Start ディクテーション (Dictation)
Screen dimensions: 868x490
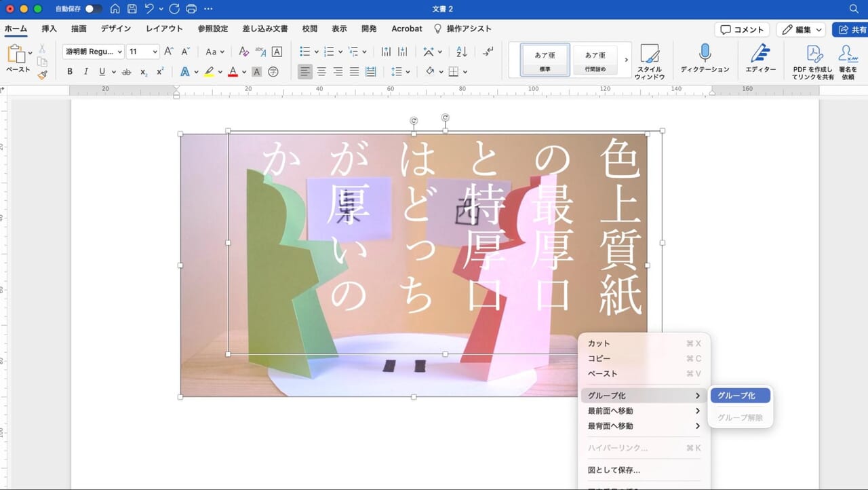[705, 61]
